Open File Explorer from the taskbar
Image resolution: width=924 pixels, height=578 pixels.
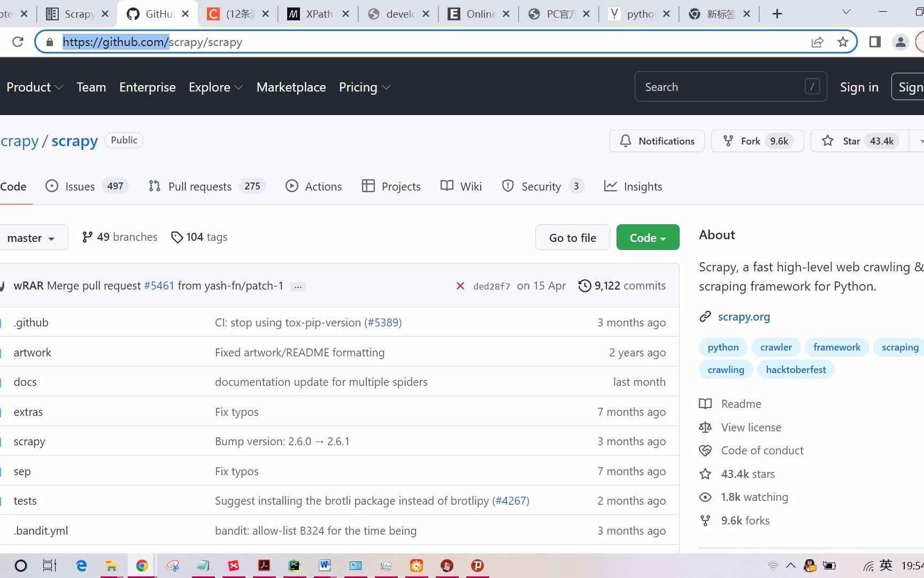pyautogui.click(x=111, y=566)
